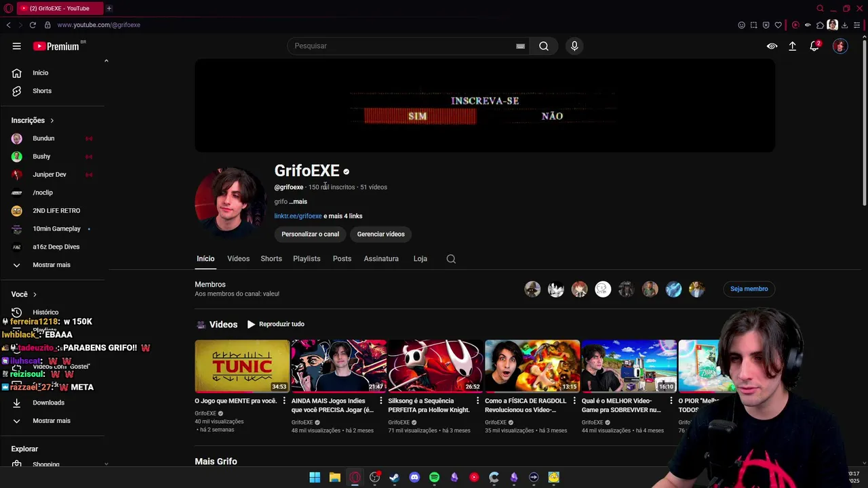Click the spiral eye icon in YouTube header

coord(772,46)
